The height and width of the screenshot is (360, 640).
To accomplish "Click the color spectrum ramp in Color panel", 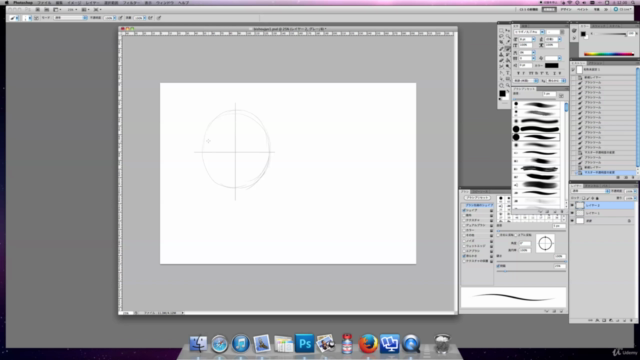I will (609, 54).
